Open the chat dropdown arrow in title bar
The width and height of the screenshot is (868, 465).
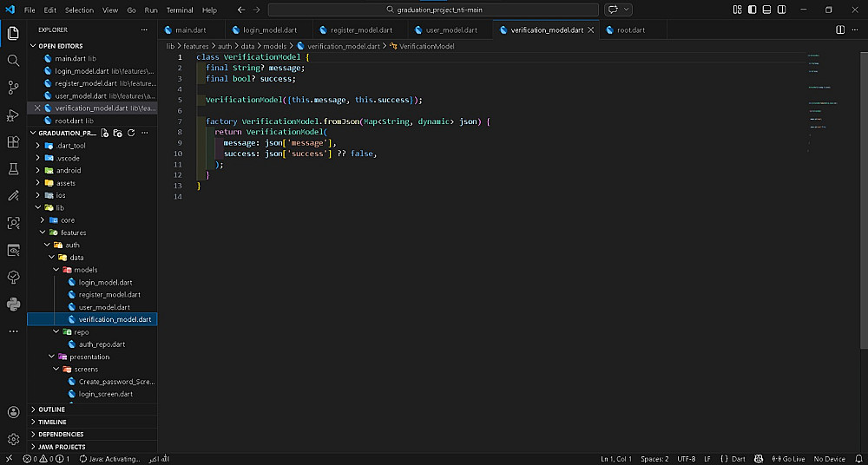click(x=626, y=10)
